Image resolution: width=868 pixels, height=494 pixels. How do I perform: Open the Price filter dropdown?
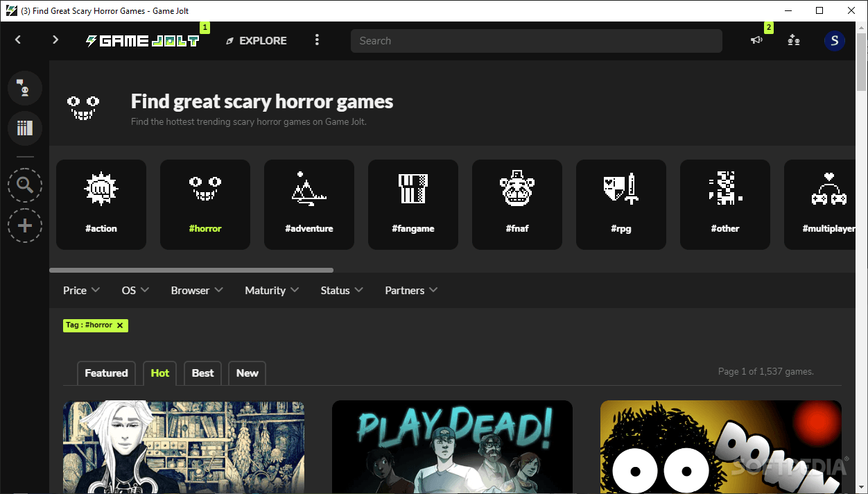click(x=80, y=290)
